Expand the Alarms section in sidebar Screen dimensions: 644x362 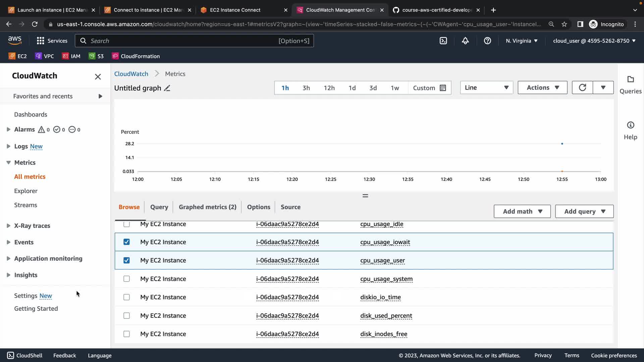[x=8, y=129]
